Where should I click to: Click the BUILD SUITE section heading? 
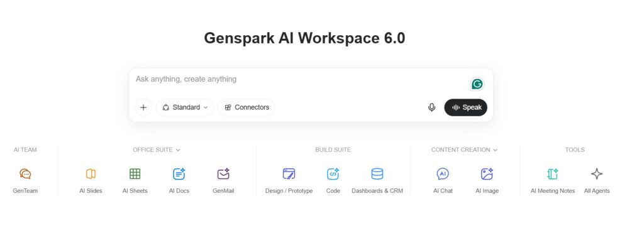(333, 150)
